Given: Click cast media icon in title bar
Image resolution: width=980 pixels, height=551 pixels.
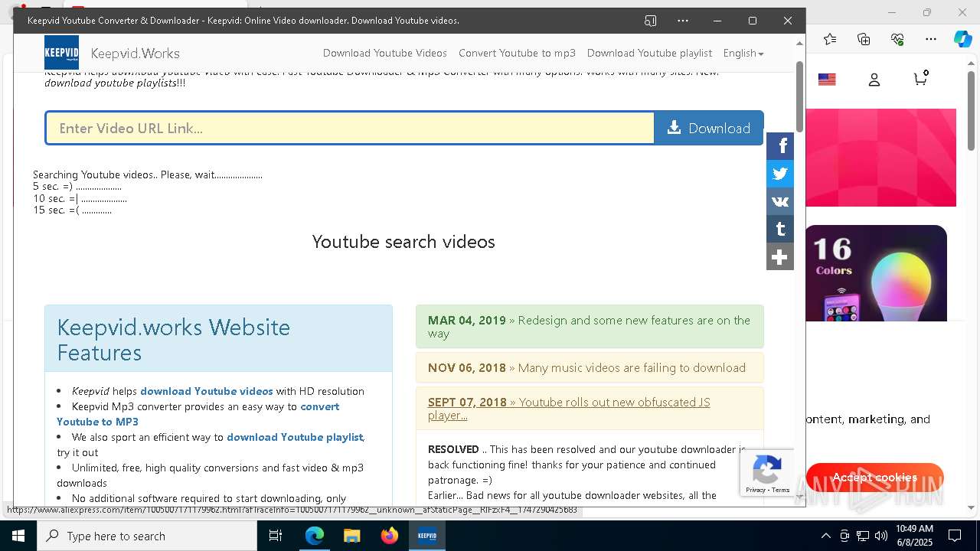Looking at the screenshot, I should [x=651, y=21].
